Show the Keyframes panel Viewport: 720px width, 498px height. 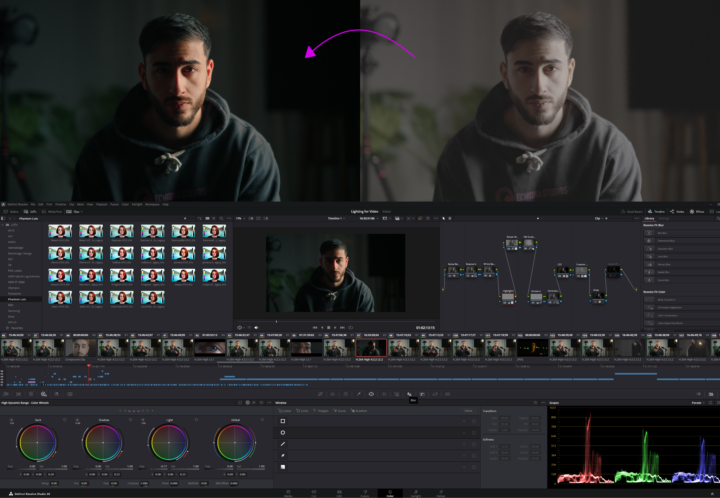tap(698, 394)
